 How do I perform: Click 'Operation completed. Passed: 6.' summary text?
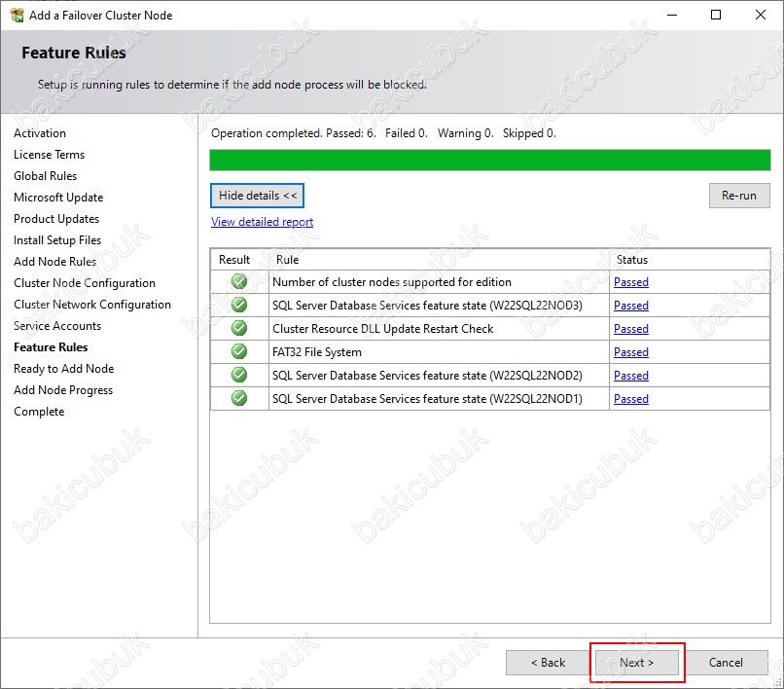pos(294,133)
